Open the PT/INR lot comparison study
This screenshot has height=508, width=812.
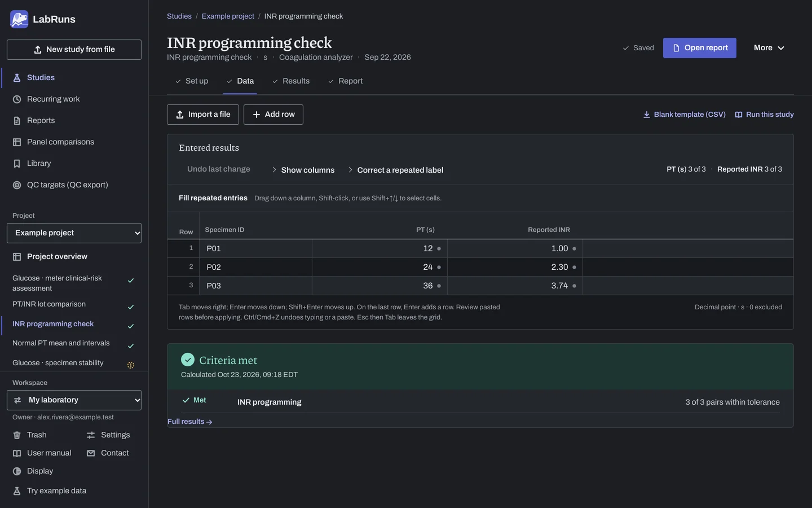point(74,305)
